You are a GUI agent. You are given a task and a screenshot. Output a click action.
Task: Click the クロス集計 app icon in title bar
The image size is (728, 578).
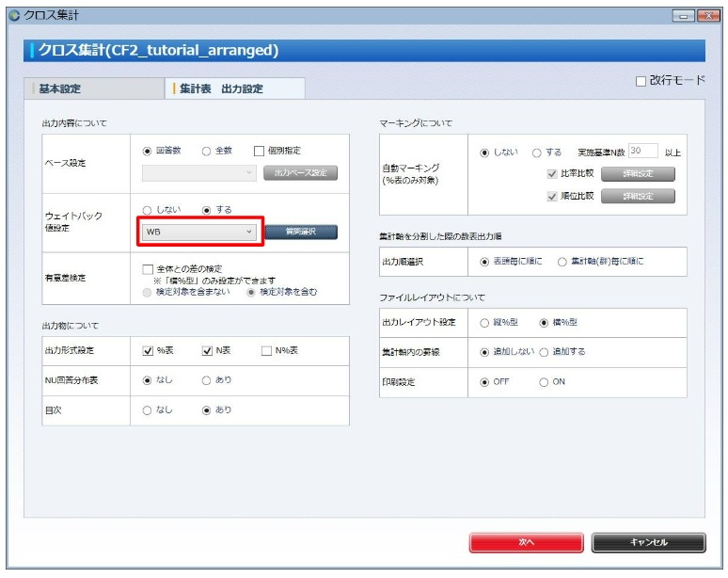click(x=14, y=15)
